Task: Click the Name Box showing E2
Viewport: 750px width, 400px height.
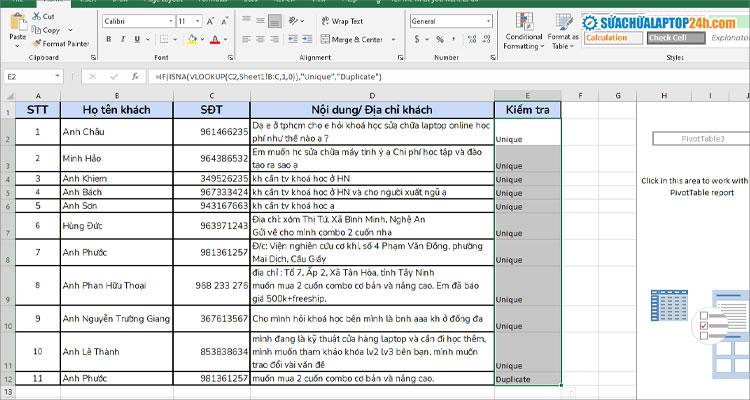Action: coord(40,76)
